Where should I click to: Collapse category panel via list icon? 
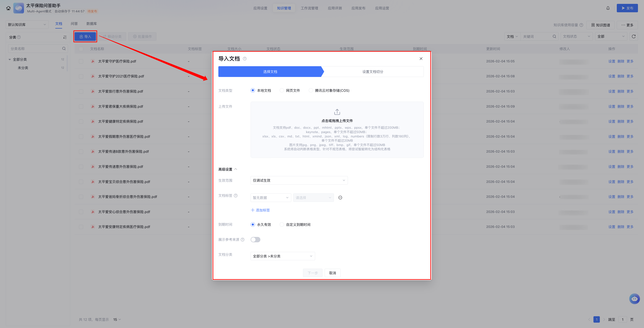pyautogui.click(x=65, y=37)
